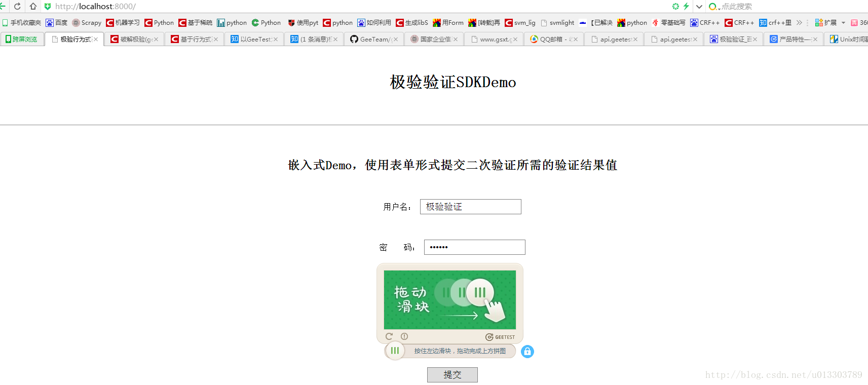Click the 跨屏浏览 cross-screen button
This screenshot has height=385, width=868.
pos(21,39)
